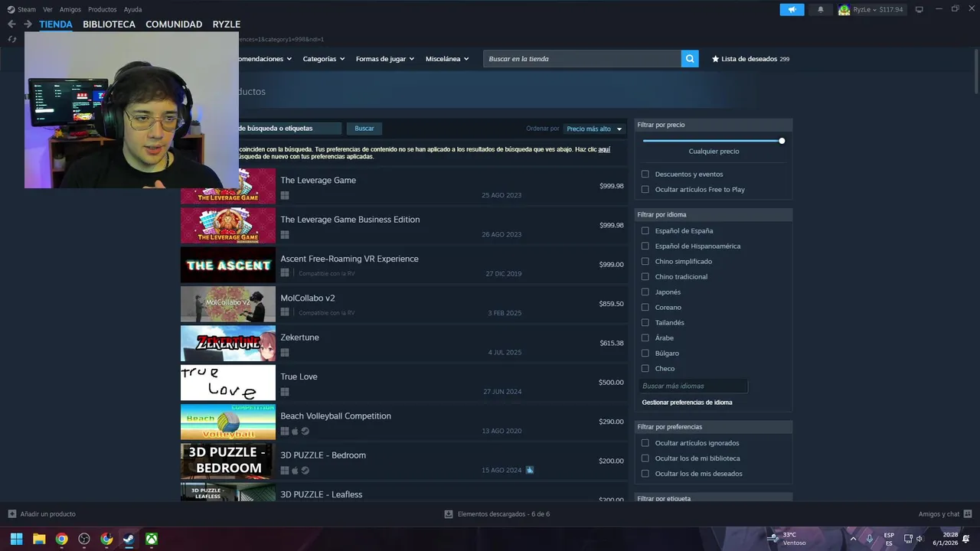The height and width of the screenshot is (551, 980).
Task: Click Gestionar preferencias de idioma
Action: tap(687, 403)
